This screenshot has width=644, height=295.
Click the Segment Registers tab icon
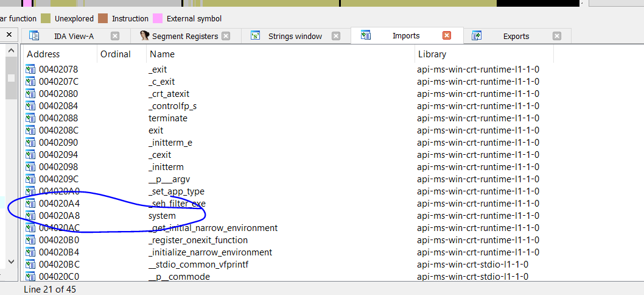[x=144, y=36]
